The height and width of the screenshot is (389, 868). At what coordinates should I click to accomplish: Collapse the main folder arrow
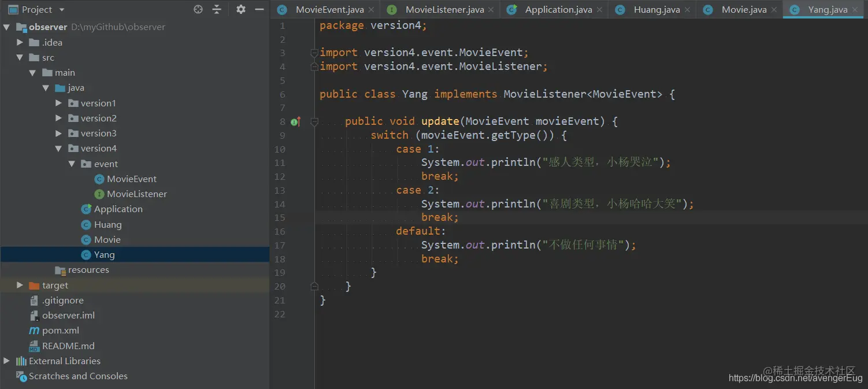click(33, 73)
